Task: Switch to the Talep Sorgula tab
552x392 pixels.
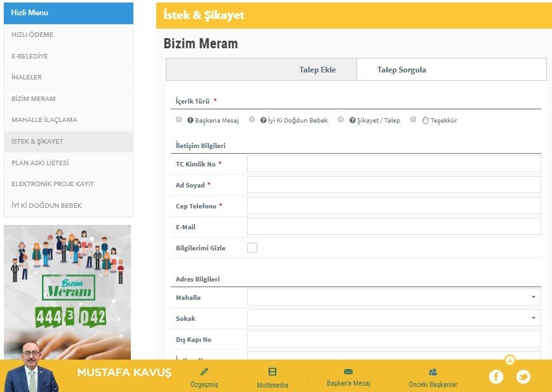Action: pos(401,70)
